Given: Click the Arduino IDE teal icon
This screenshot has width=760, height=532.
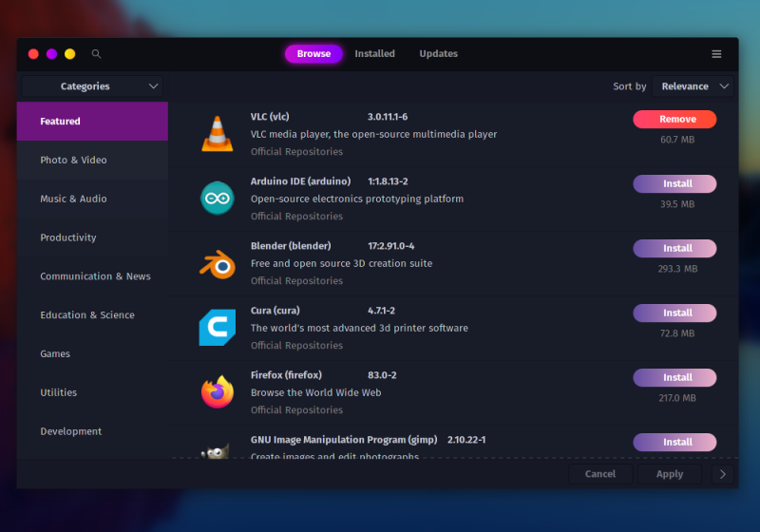Looking at the screenshot, I should [218, 199].
